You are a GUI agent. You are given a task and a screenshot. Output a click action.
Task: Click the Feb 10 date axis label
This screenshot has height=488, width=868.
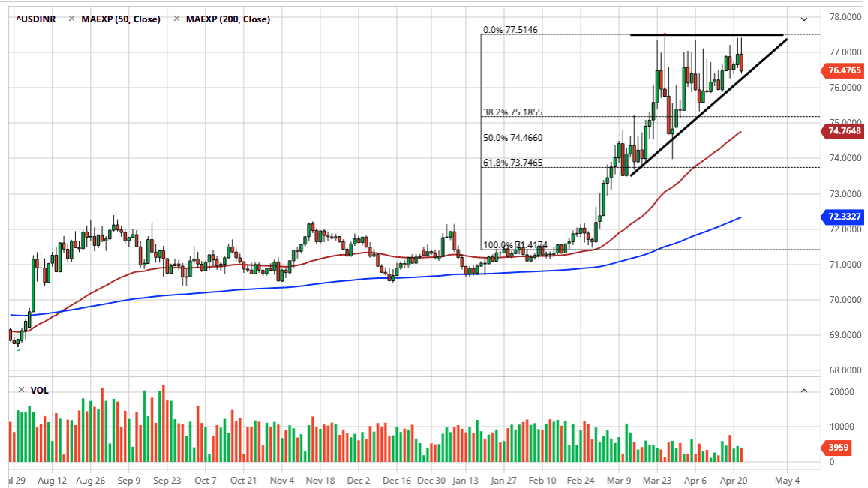[x=542, y=481]
